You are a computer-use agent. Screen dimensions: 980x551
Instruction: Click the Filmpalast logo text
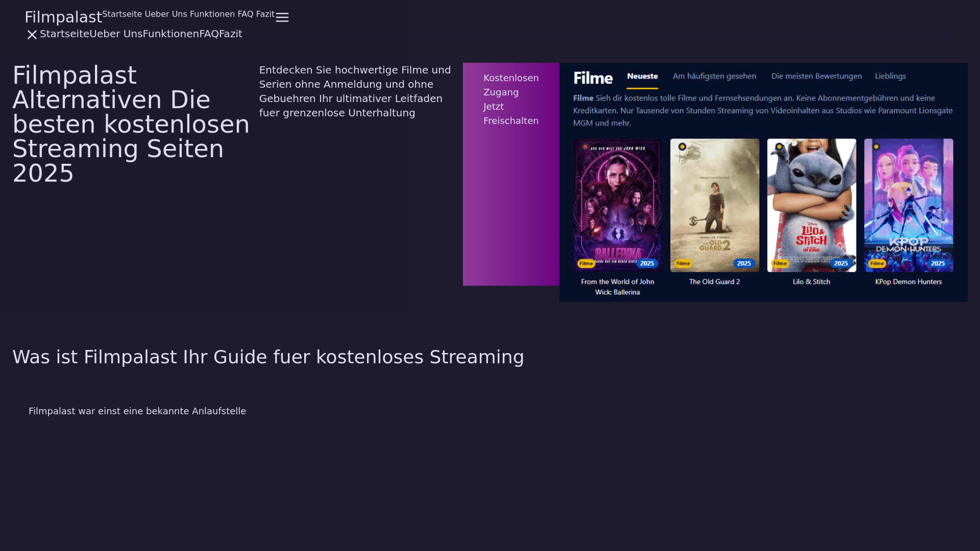tap(63, 17)
